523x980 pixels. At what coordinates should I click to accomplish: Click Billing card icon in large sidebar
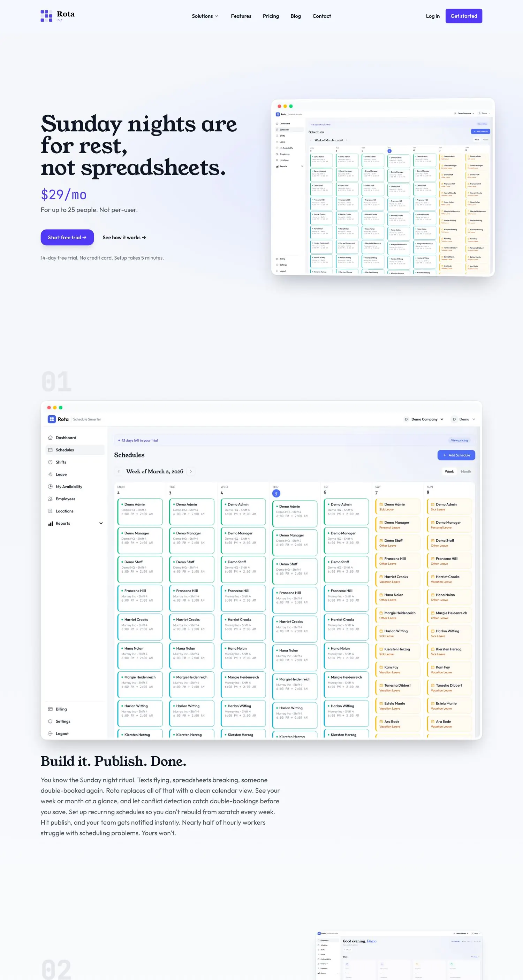tap(50, 709)
